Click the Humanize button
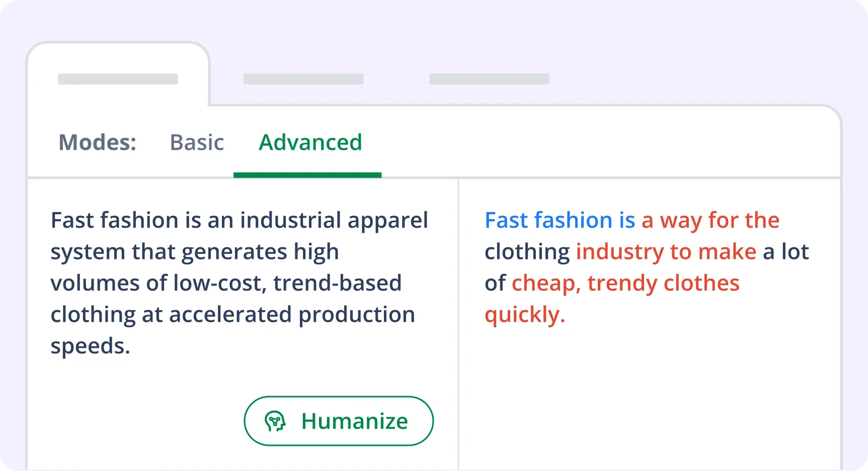Screen dimensions: 868x471 (x=338, y=421)
